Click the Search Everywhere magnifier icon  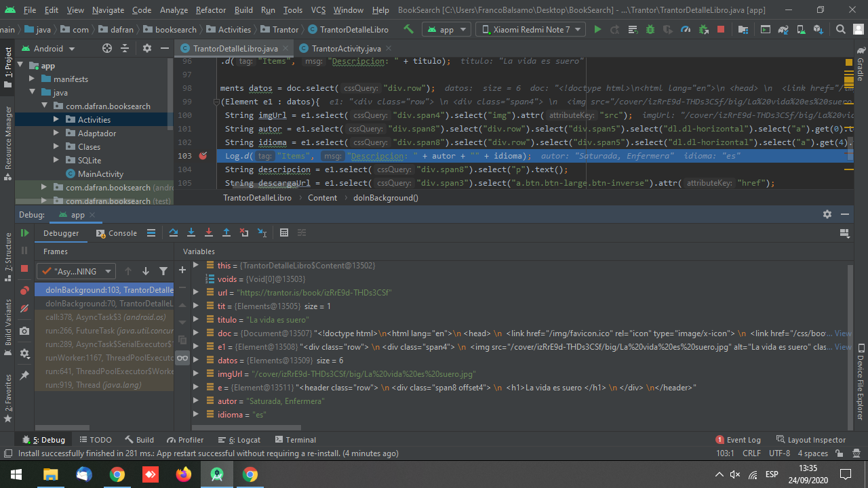point(841,29)
